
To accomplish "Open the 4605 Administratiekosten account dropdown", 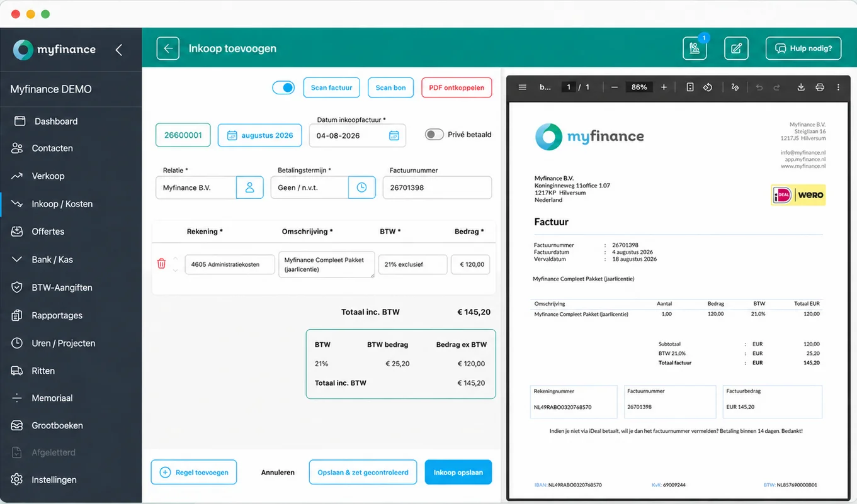I will [x=230, y=264].
